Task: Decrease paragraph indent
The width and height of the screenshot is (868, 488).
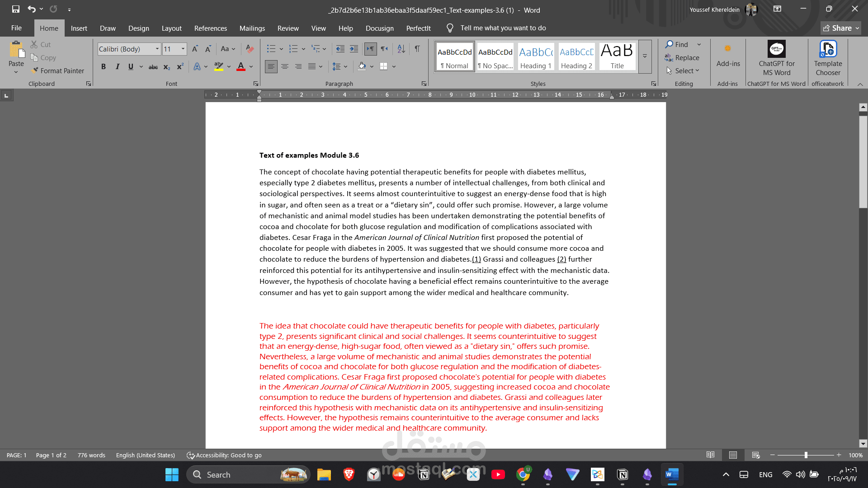Action: (340, 49)
